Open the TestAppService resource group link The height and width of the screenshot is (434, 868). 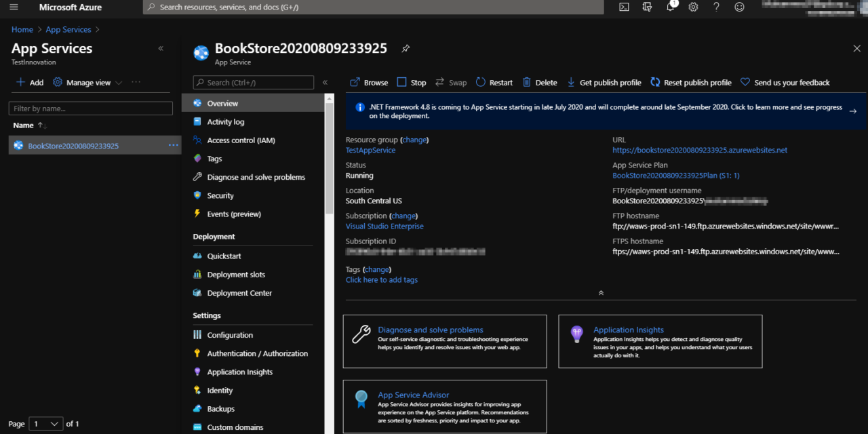coord(370,151)
